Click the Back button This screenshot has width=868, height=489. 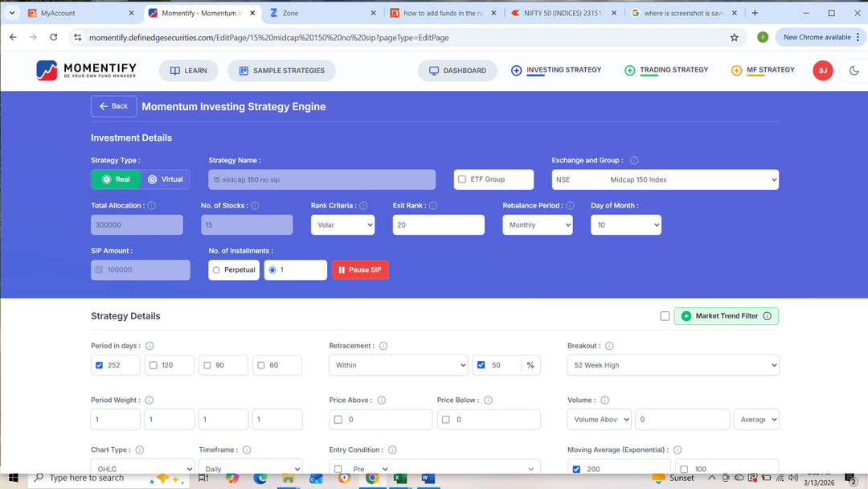coord(113,105)
